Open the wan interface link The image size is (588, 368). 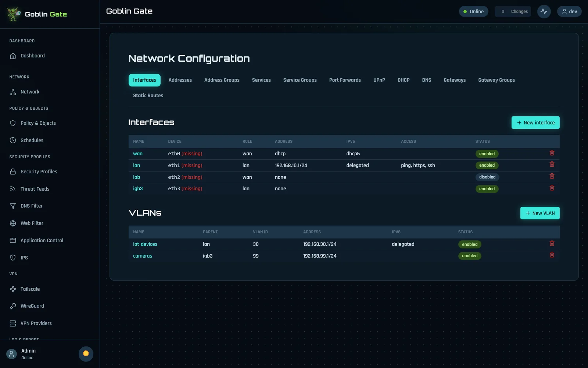(138, 154)
